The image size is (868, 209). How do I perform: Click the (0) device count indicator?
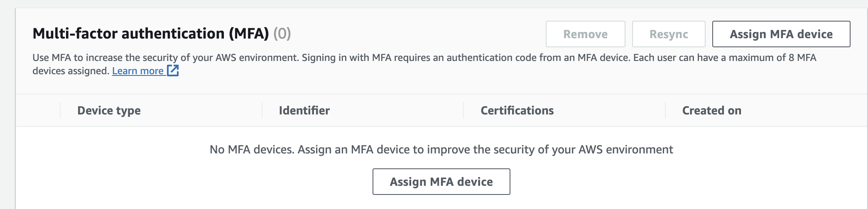[x=282, y=34]
